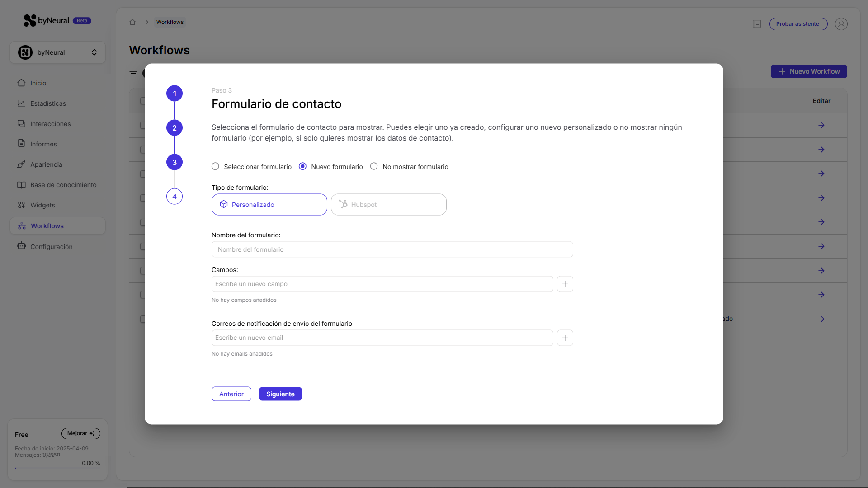This screenshot has width=868, height=488.
Task: Open Estadísticas from the sidebar
Action: 21,103
